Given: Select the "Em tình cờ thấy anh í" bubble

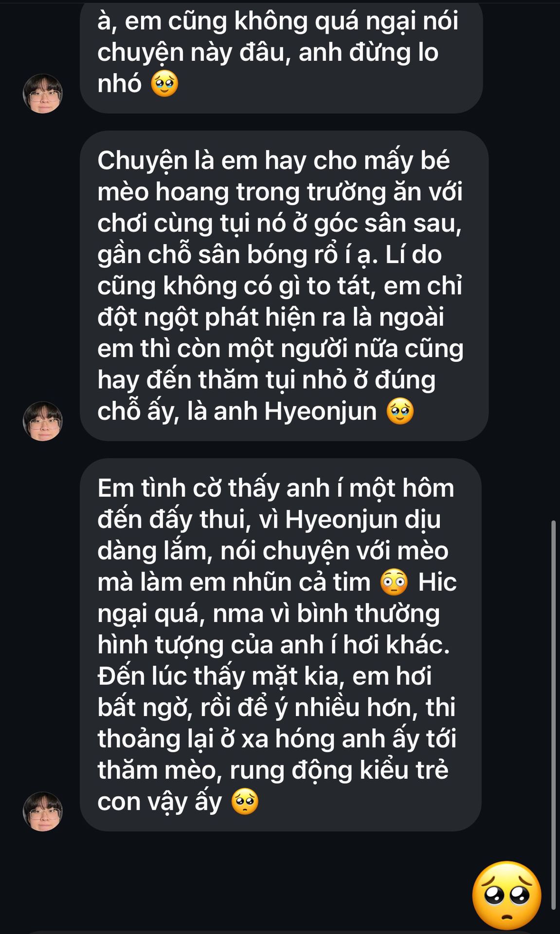Looking at the screenshot, I should 281,645.
